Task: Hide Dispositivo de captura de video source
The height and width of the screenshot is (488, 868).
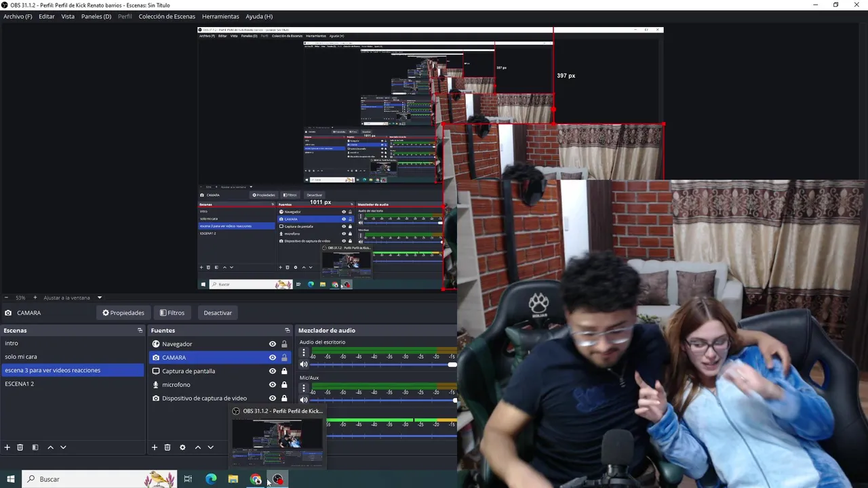Action: pyautogui.click(x=273, y=398)
